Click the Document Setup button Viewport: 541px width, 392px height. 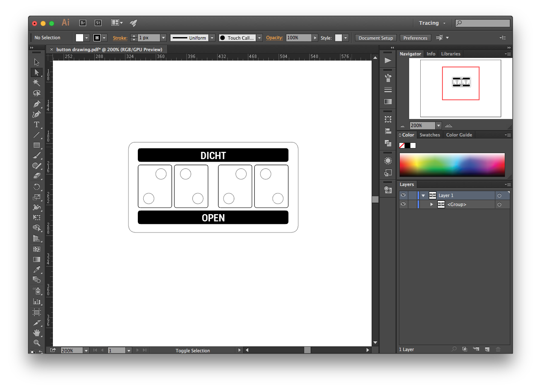pos(375,38)
